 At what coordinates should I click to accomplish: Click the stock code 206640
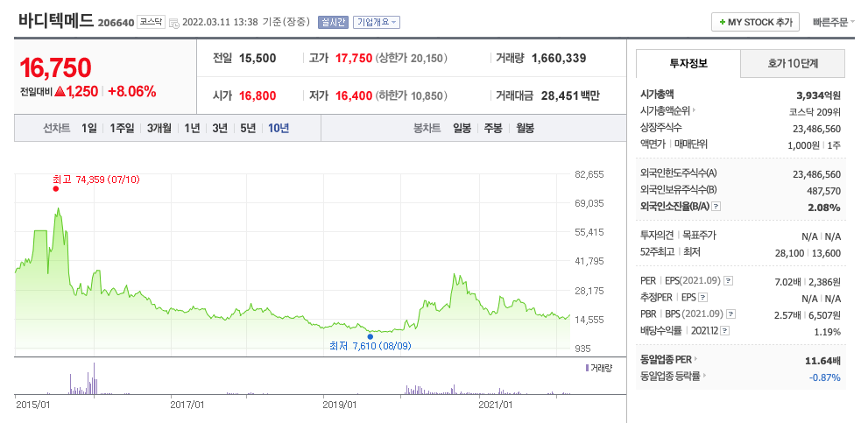click(116, 24)
